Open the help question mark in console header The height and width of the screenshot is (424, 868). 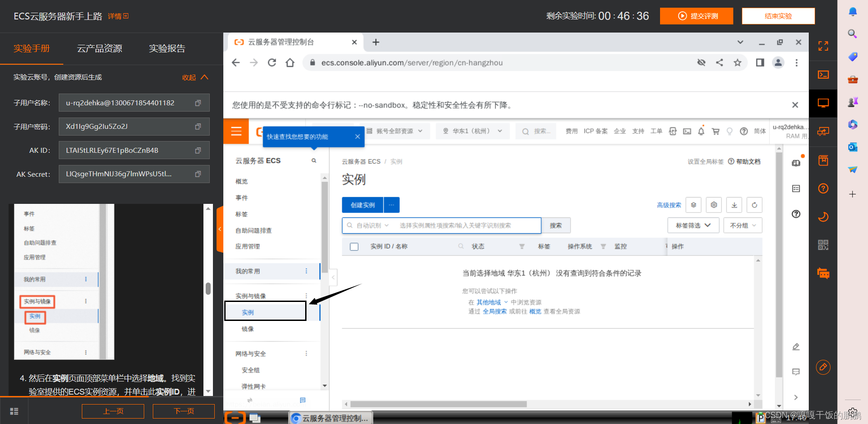[x=744, y=131]
